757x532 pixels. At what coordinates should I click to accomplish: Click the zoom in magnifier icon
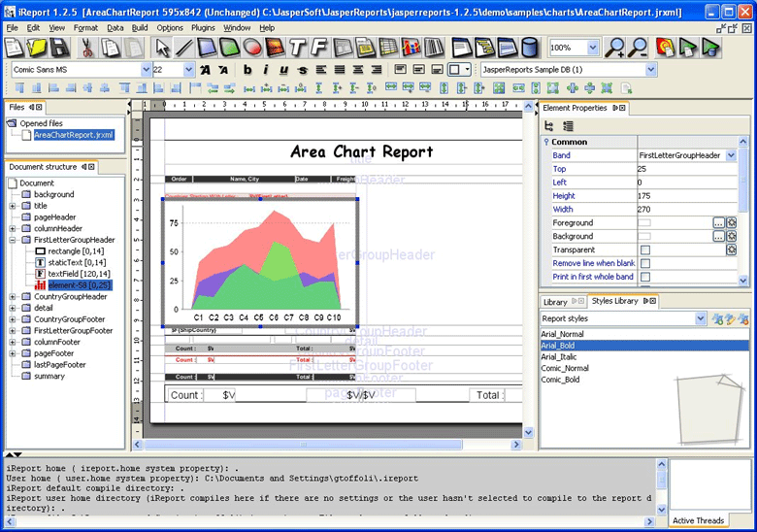[614, 48]
